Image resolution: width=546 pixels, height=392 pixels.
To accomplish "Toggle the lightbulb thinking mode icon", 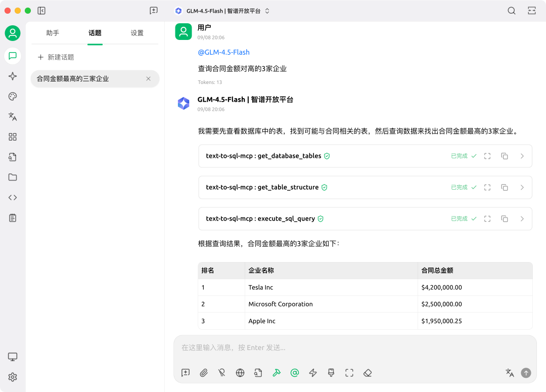I will [222, 373].
